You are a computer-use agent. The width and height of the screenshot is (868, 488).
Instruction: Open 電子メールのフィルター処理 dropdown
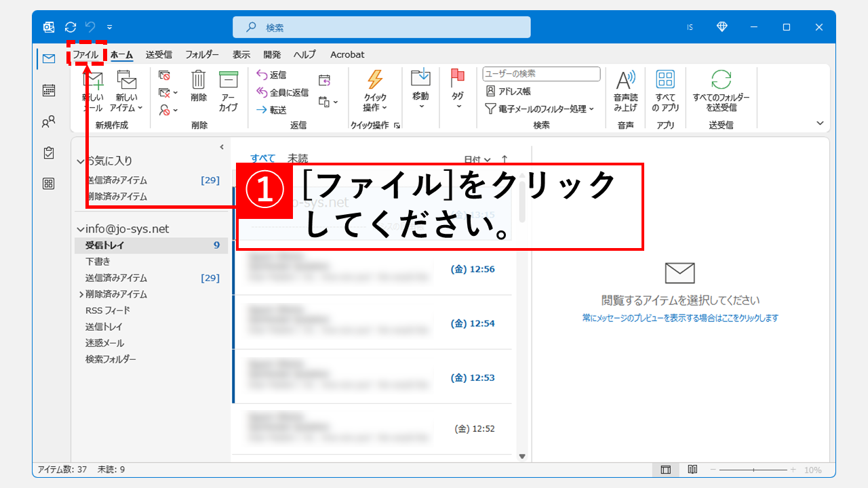pyautogui.click(x=540, y=108)
